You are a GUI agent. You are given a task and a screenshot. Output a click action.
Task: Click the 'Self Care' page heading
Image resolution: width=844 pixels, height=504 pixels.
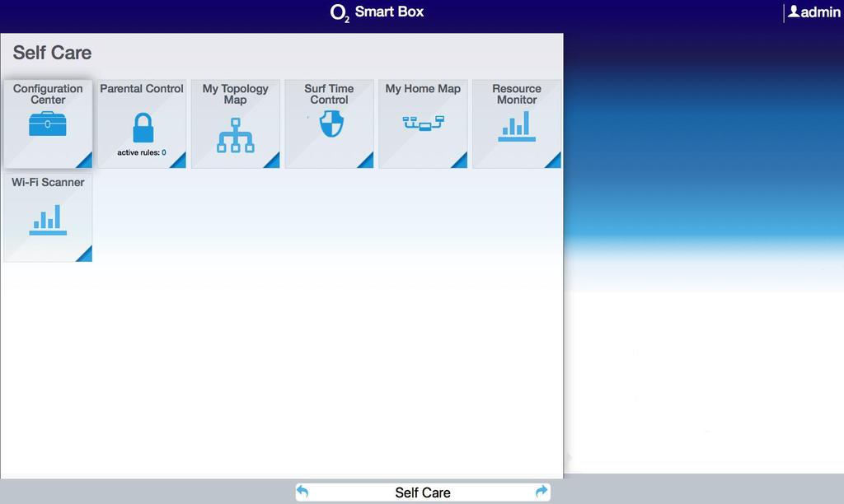(52, 53)
